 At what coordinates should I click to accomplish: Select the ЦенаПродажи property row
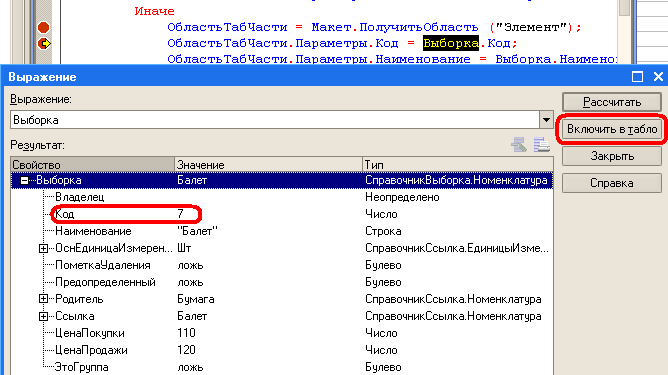[282, 350]
